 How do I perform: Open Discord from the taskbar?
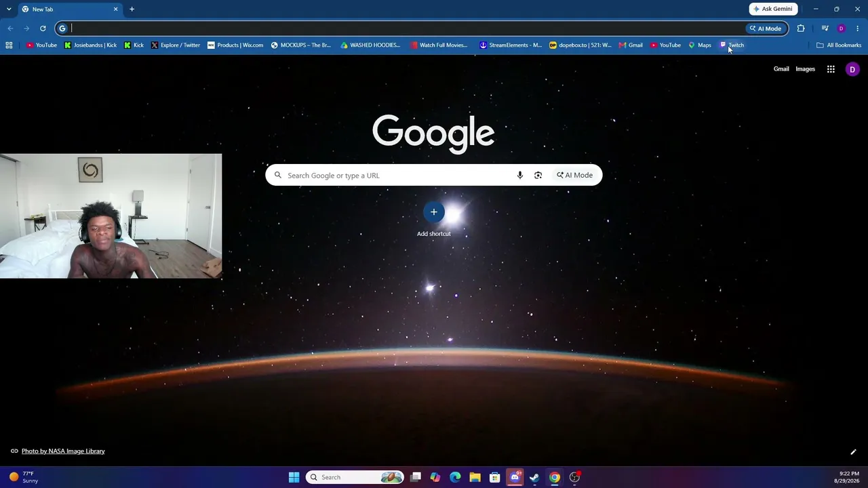515,477
